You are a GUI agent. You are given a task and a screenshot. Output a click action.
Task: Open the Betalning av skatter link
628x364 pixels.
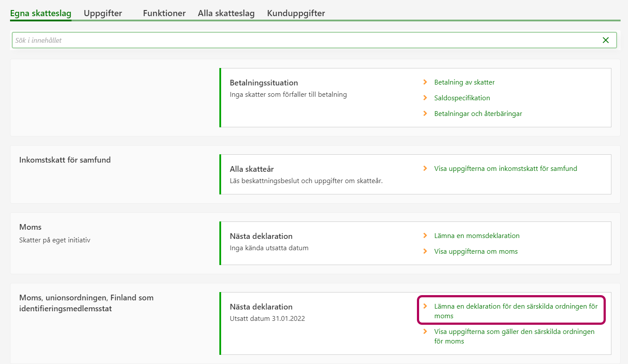[464, 82]
